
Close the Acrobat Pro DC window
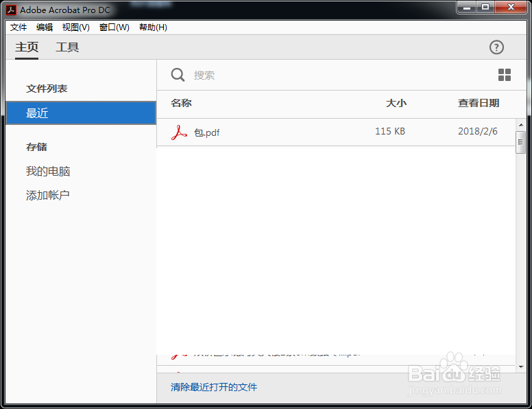[511, 7]
